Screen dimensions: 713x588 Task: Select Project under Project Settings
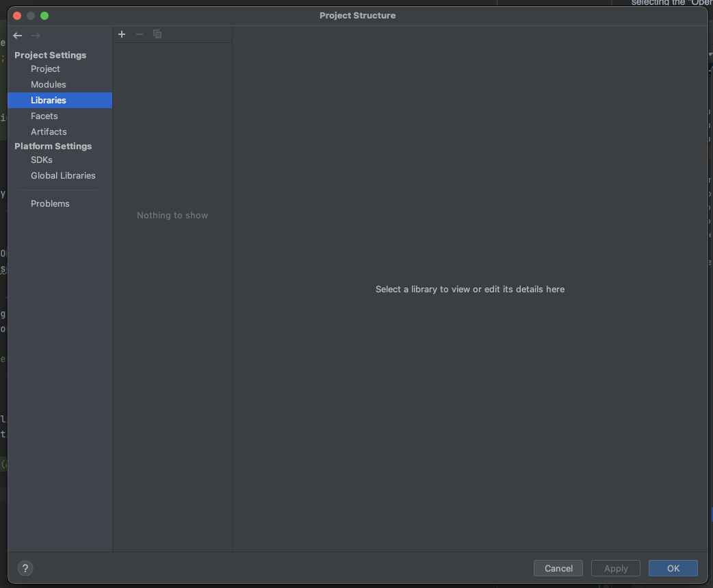45,68
